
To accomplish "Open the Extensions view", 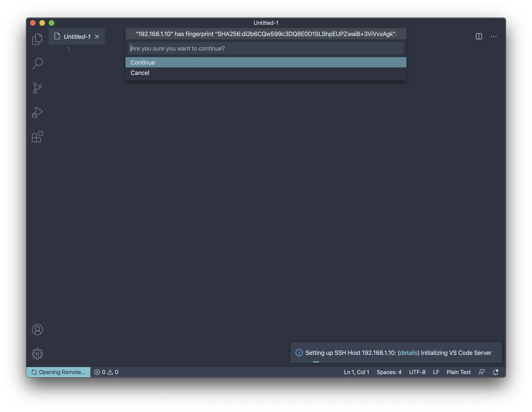I will click(x=37, y=137).
